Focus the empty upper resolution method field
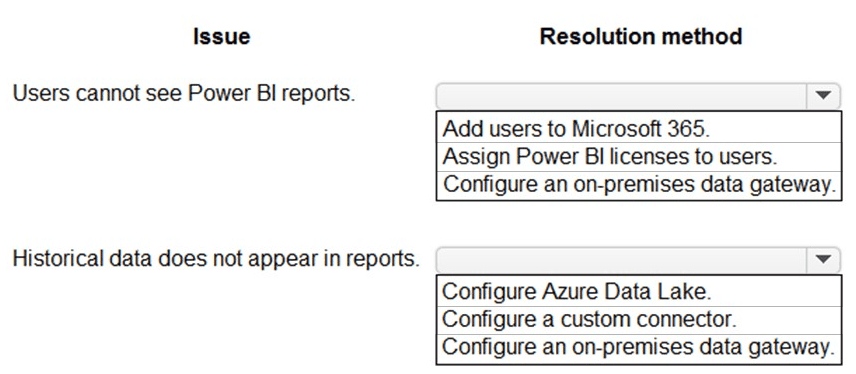The image size is (856, 374). (x=622, y=96)
